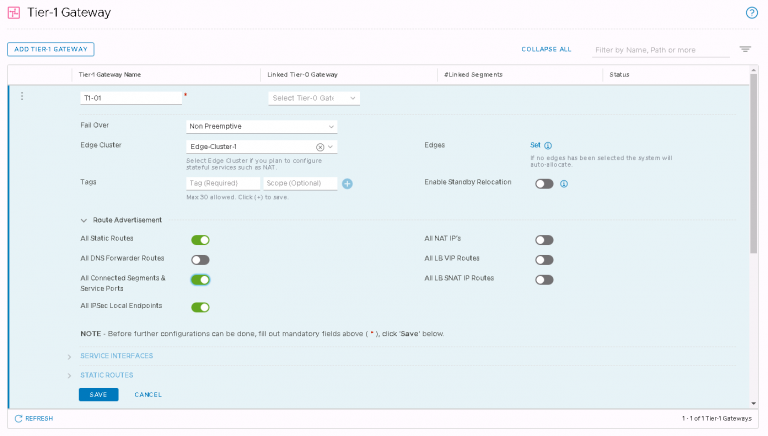Show info icon next to Edges Set
This screenshot has height=436, width=768.
coord(548,145)
